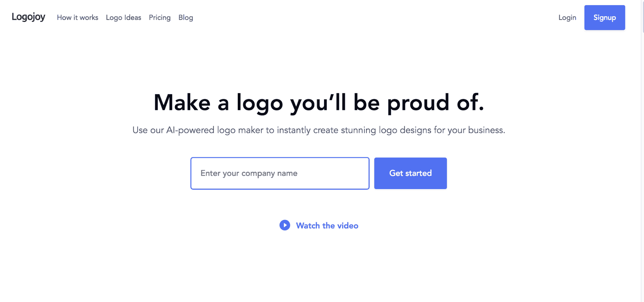Click the blue Signup button
This screenshot has width=644, height=302.
604,17
